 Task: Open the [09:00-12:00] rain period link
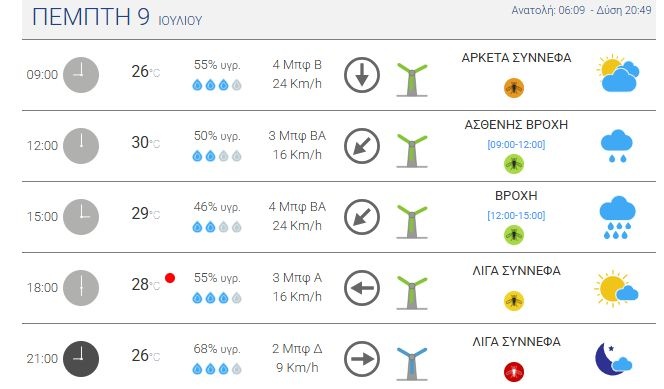(x=516, y=144)
